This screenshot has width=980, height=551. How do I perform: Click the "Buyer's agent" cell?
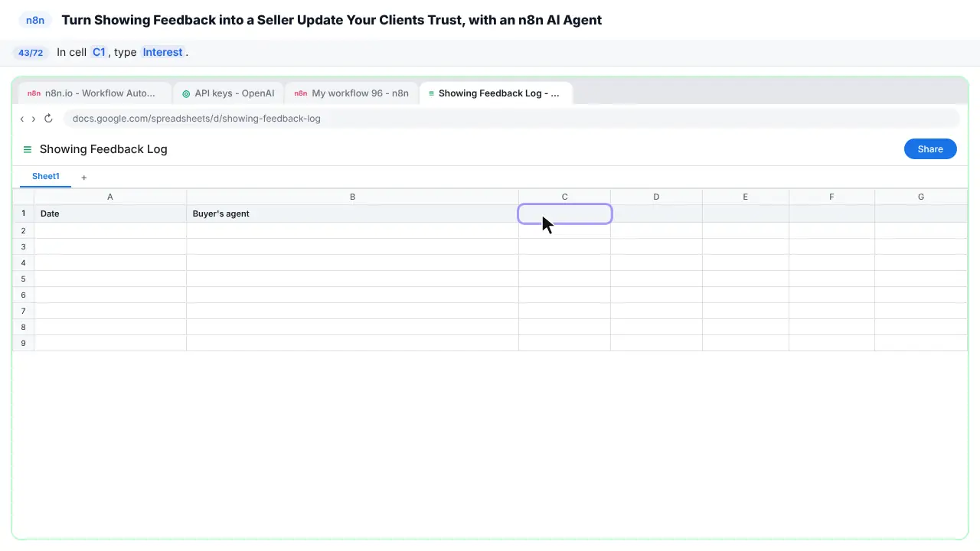pyautogui.click(x=352, y=214)
